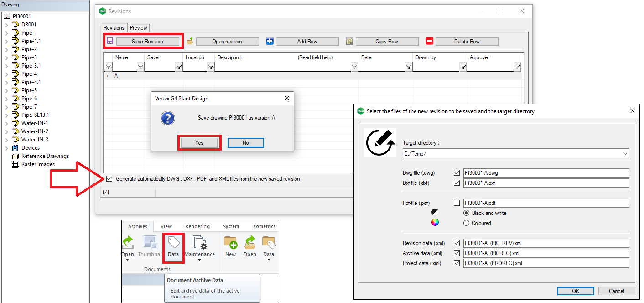Expand the Pipe-3 tree node

tap(6, 57)
